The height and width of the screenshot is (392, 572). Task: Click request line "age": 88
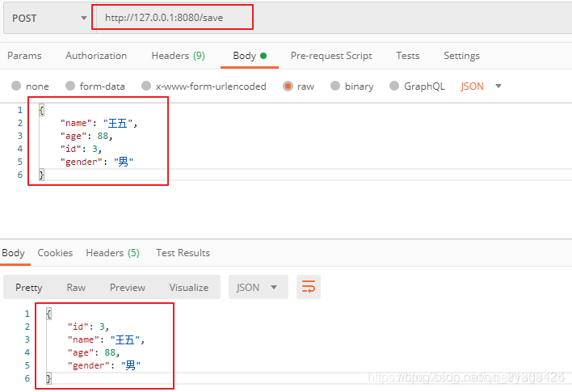pyautogui.click(x=86, y=136)
